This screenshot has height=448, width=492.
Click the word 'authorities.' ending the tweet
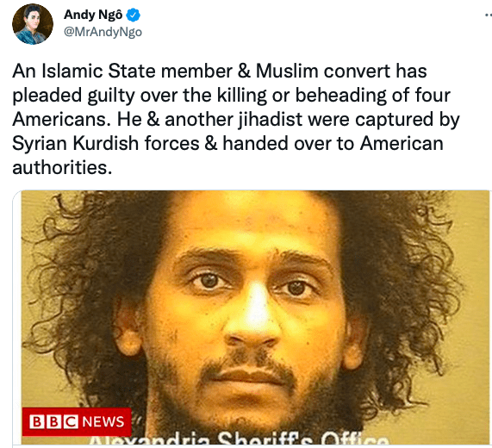pyautogui.click(x=62, y=167)
